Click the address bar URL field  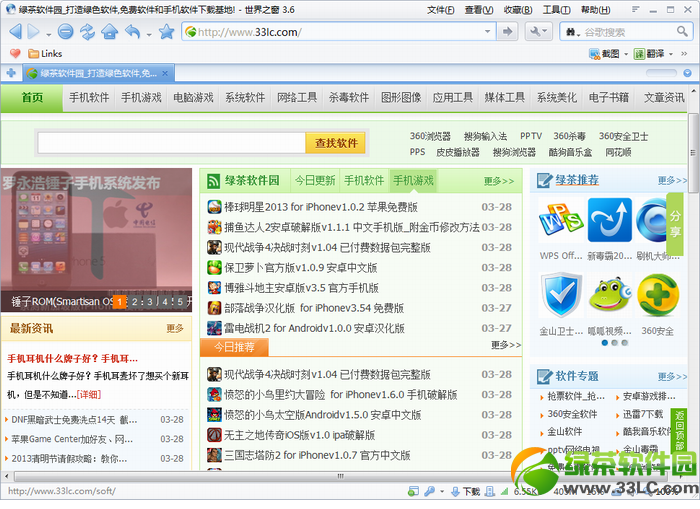339,32
